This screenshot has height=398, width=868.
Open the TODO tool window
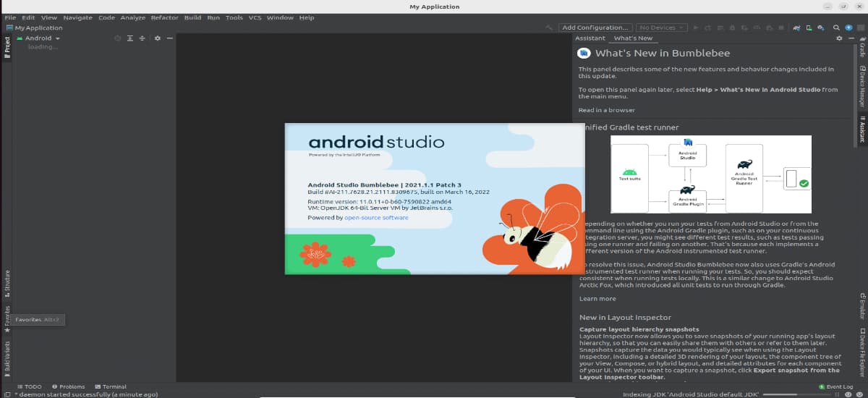pyautogui.click(x=29, y=387)
